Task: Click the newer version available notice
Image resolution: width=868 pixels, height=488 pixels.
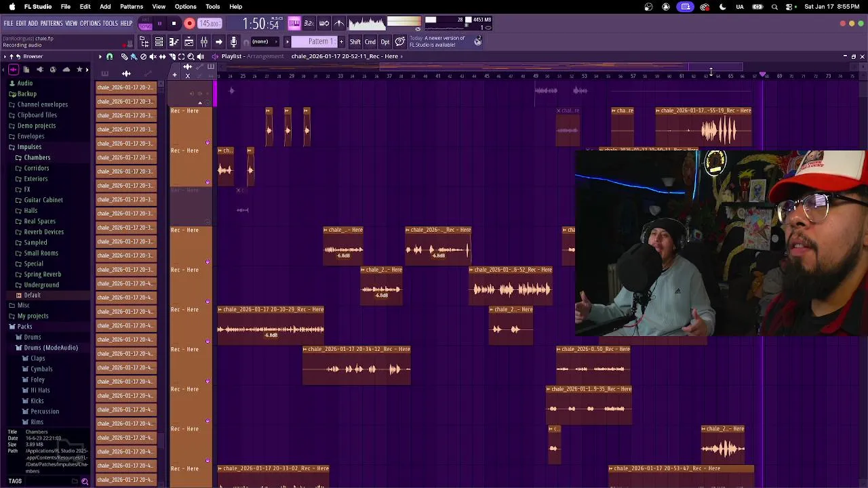Action: tap(437, 42)
